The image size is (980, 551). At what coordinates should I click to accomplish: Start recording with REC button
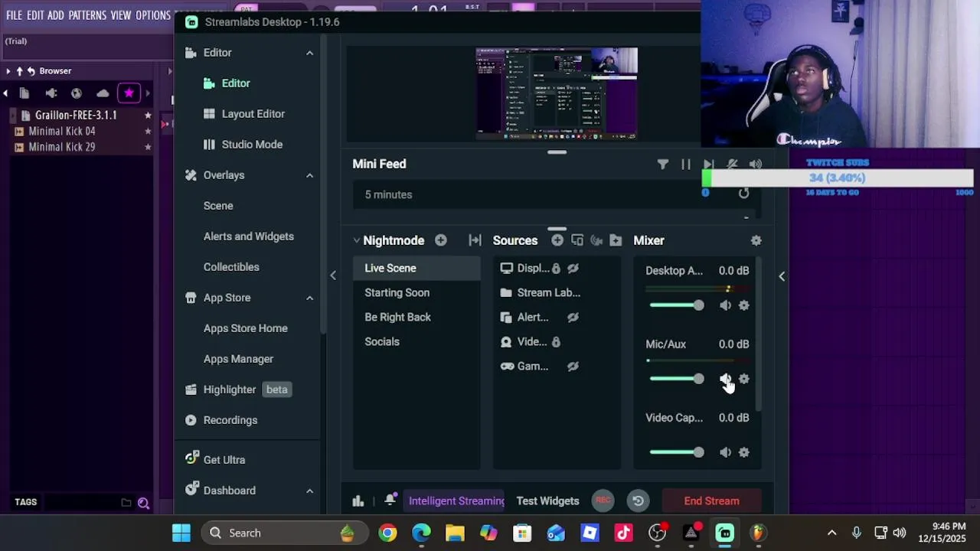(603, 500)
